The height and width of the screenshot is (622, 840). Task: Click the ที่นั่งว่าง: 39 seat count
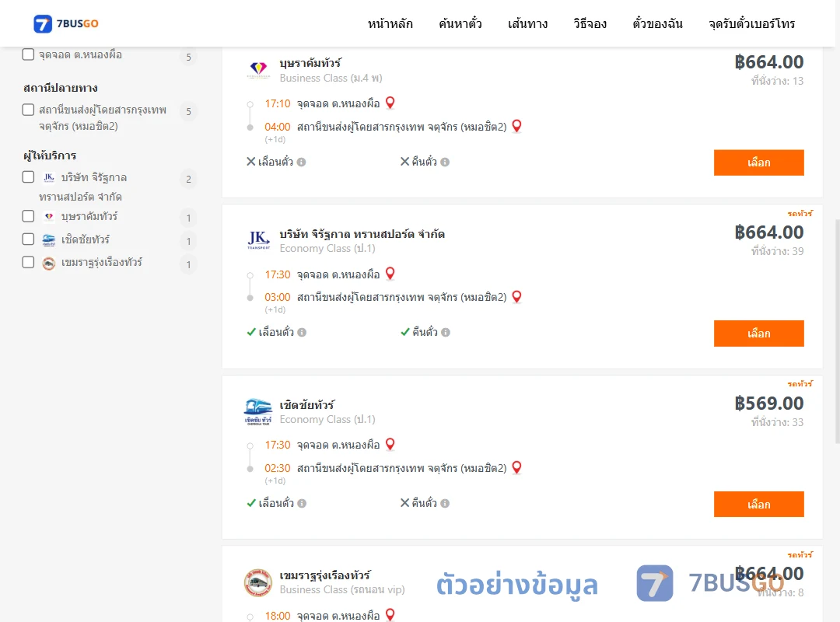point(777,251)
